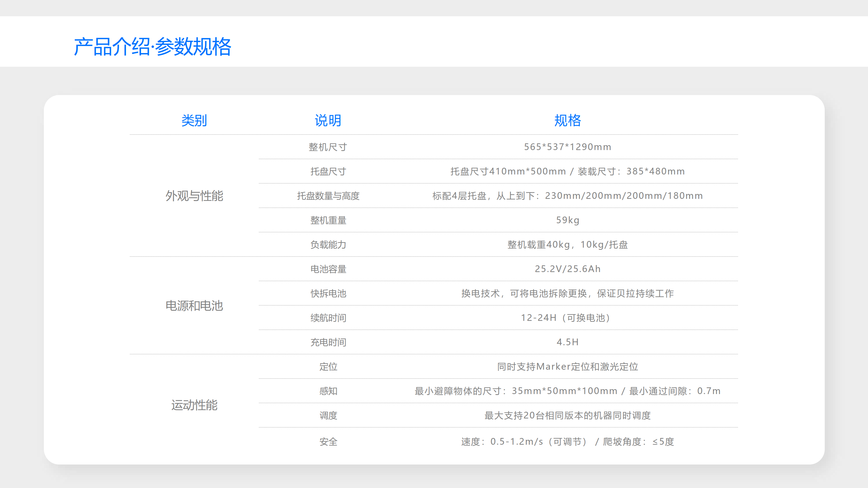Select the 外观与性能 category cell
The image size is (868, 488).
pyautogui.click(x=194, y=196)
